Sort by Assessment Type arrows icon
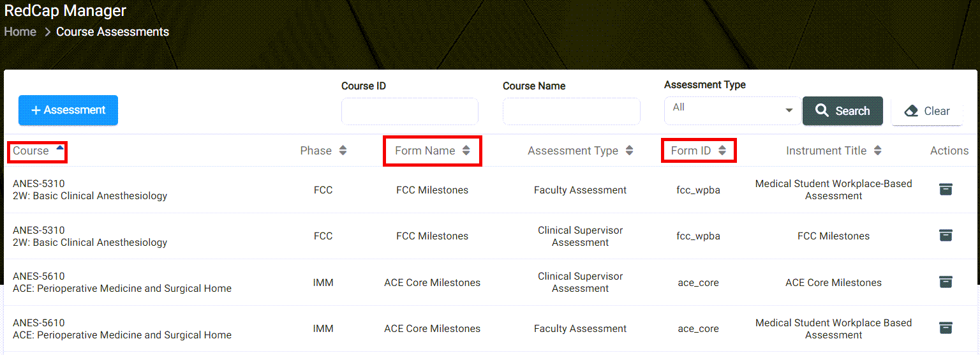The width and height of the screenshot is (980, 355). (630, 151)
